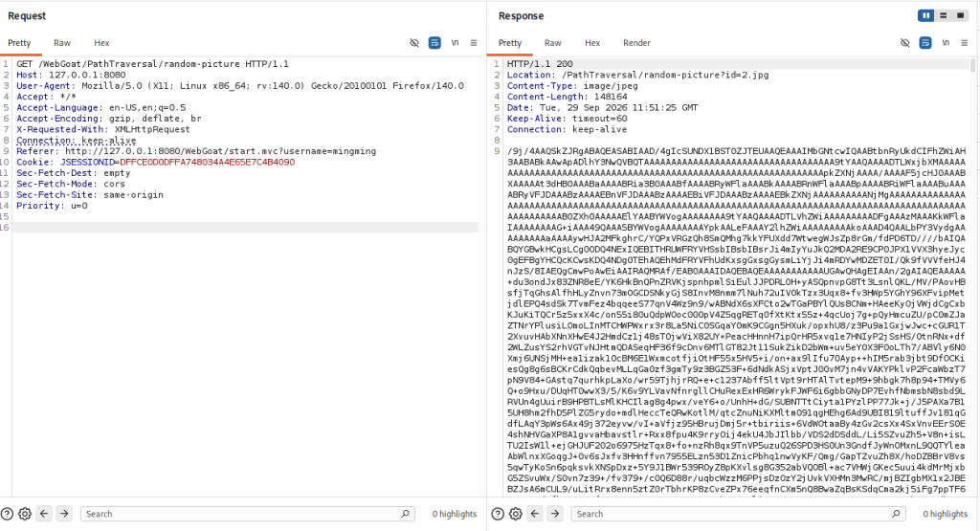Image resolution: width=980 pixels, height=531 pixels.
Task: Toggle show newline \n in Response
Action: pyautogui.click(x=946, y=43)
